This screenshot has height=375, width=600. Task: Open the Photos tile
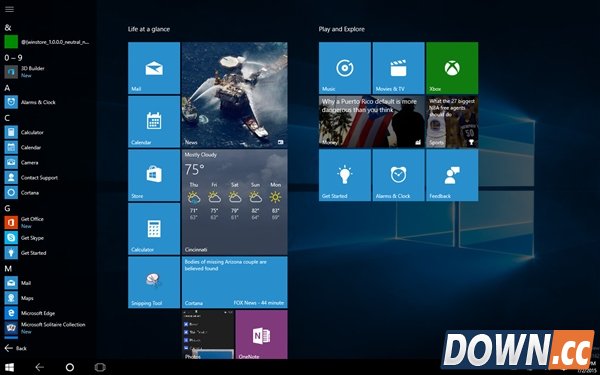(208, 334)
